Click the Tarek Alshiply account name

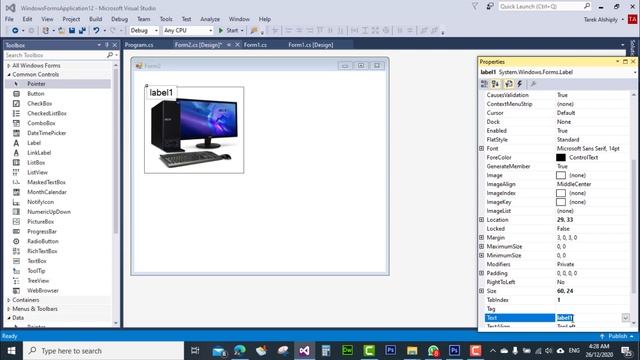[600, 20]
